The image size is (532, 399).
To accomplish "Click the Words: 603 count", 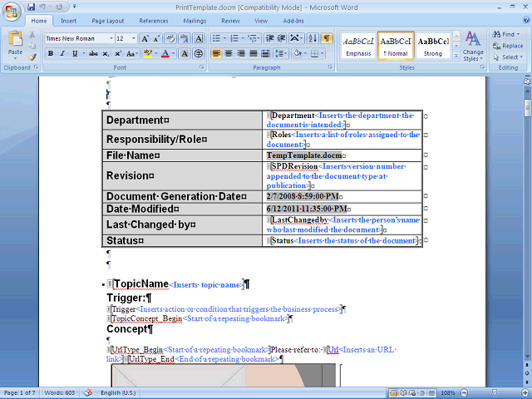I will click(x=59, y=393).
